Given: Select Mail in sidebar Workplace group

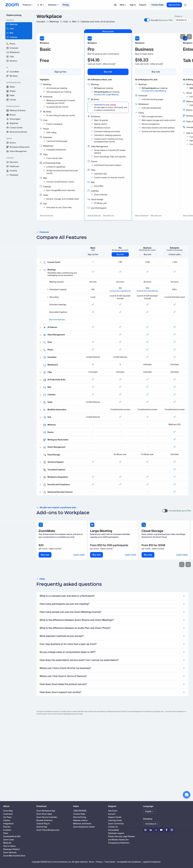Looking at the screenshot, I should (18, 33).
